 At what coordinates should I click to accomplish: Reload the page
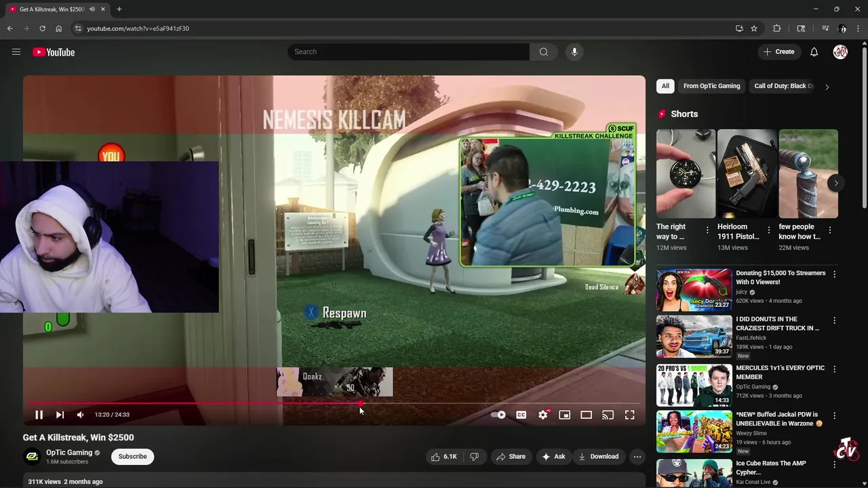click(x=42, y=28)
